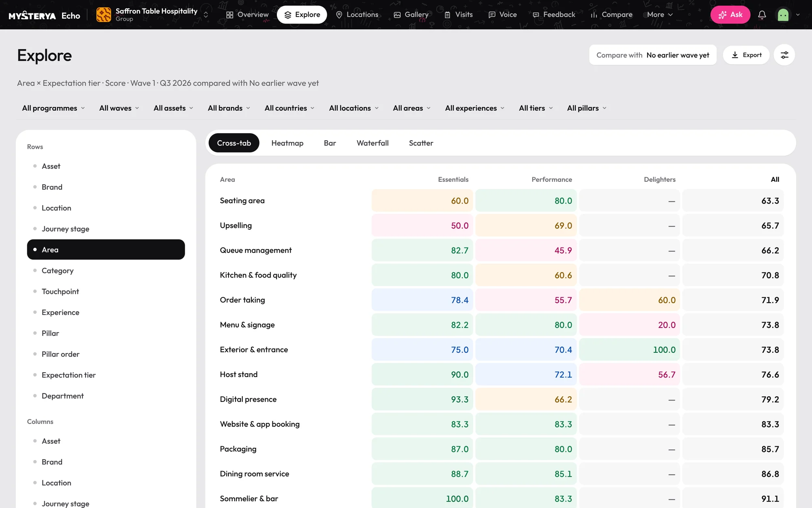812x508 pixels.
Task: Switch to Heatmap view
Action: [287, 143]
